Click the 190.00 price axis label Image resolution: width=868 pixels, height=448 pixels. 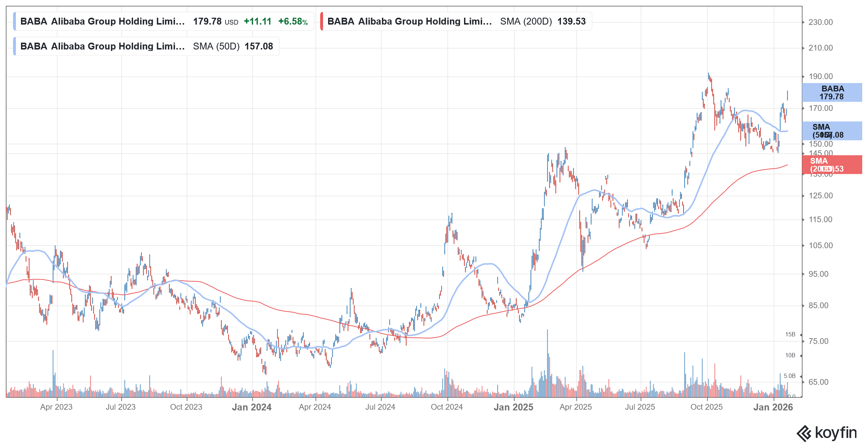[x=820, y=77]
